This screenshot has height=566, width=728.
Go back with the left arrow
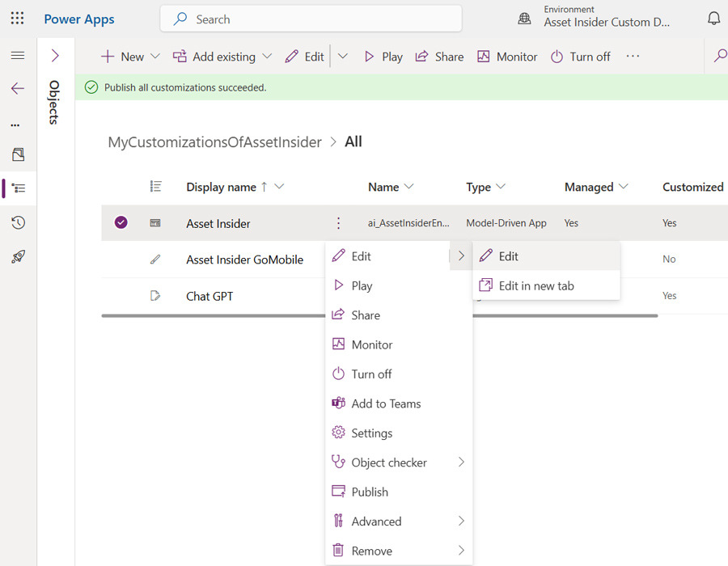tap(18, 88)
